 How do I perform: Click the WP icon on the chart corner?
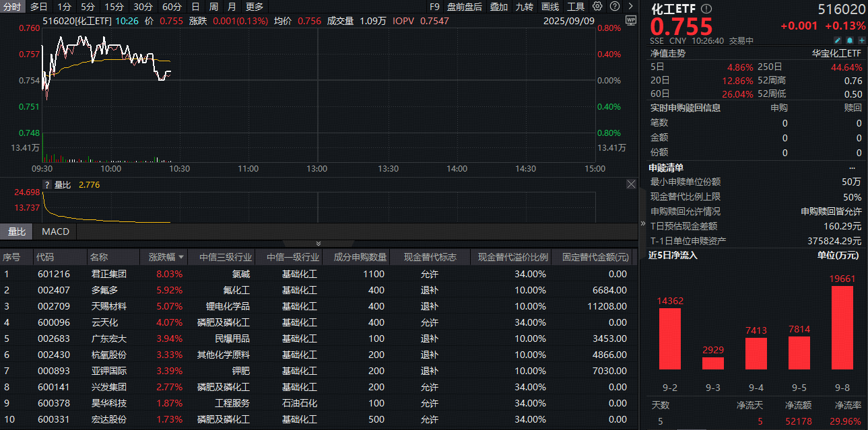(631, 22)
